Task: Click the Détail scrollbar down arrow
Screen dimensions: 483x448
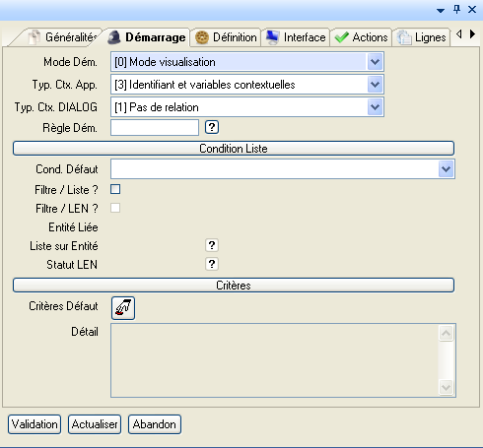Action: pos(447,388)
